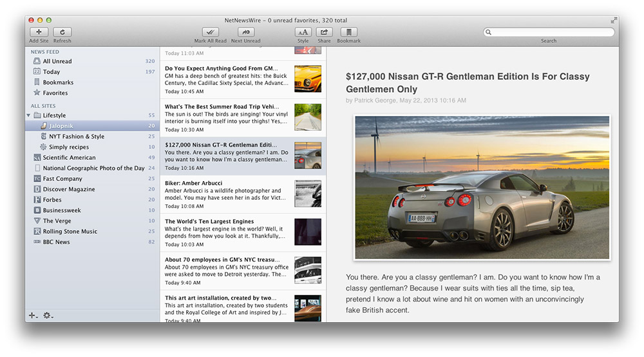Open Rolling Stone Music feed
The image size is (644, 357).
[93, 231]
